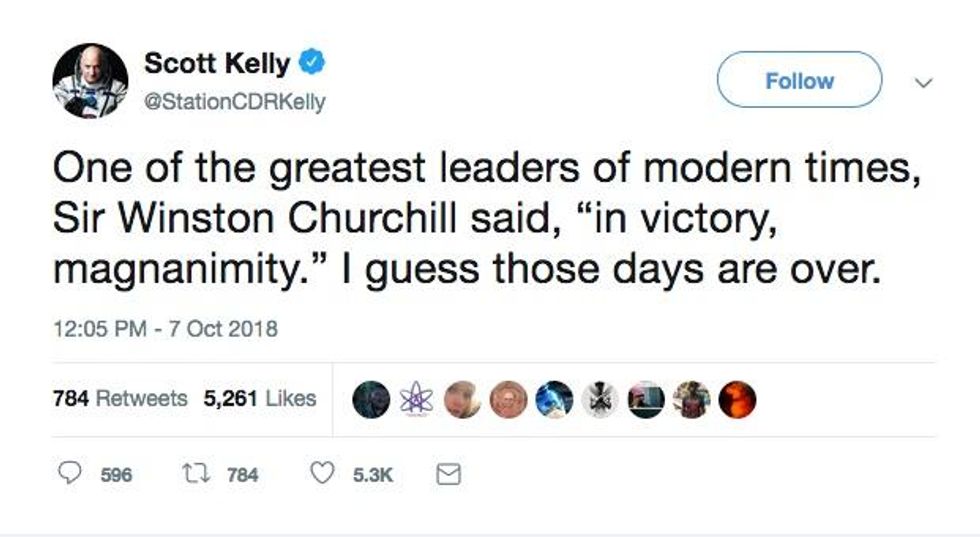
Task: Send tweet via the envelope message icon
Action: tap(449, 476)
